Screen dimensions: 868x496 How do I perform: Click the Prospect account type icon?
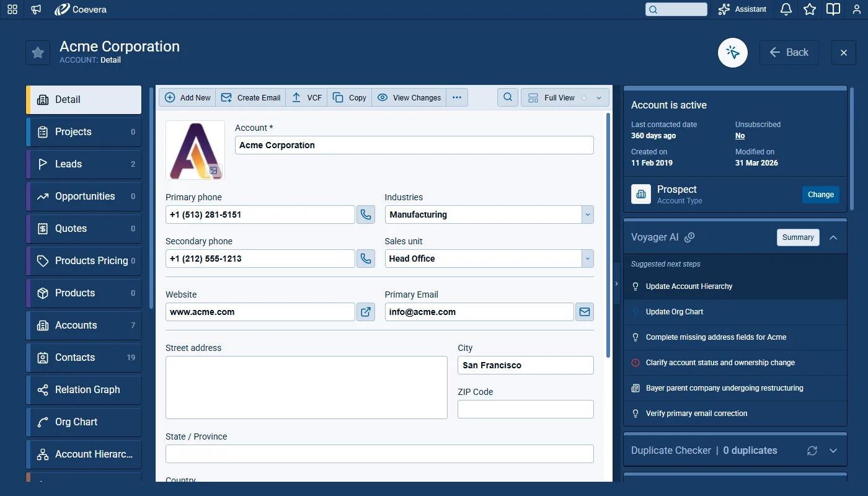[x=641, y=194]
